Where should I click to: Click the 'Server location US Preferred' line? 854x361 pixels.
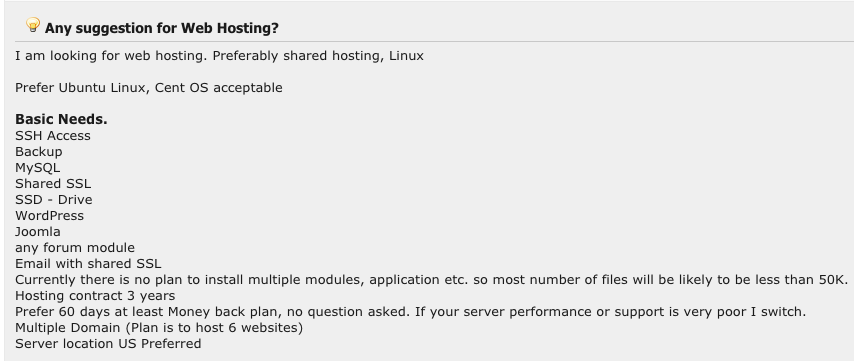108,344
